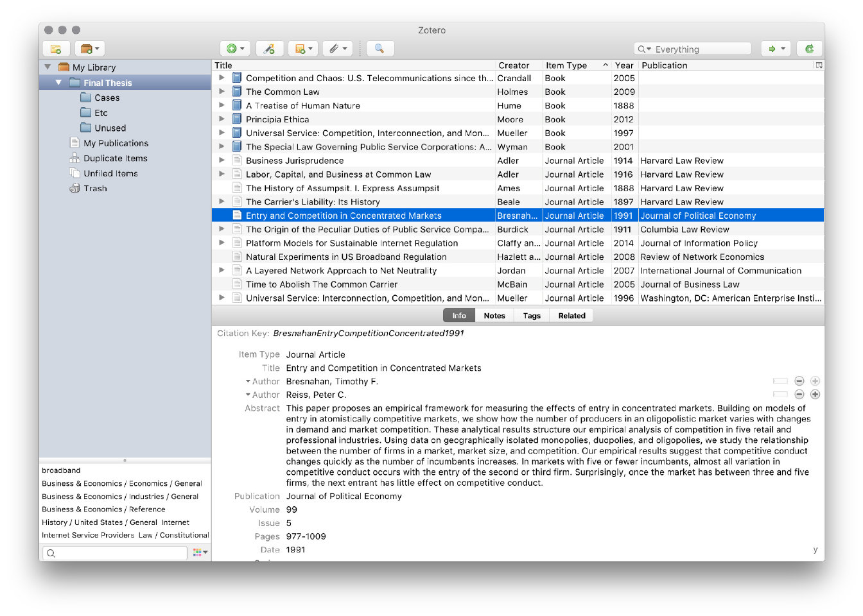Open the tag selector color menu dropdown
863x616 pixels.
[200, 552]
